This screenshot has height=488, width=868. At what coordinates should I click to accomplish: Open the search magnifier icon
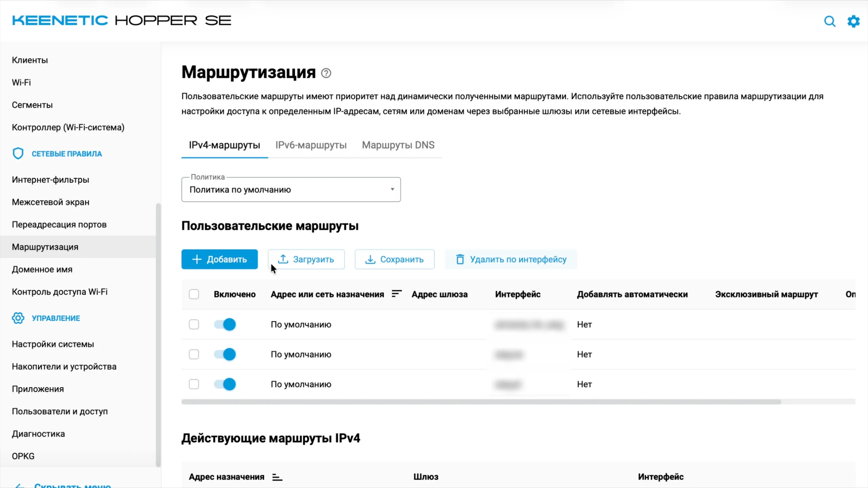(830, 21)
